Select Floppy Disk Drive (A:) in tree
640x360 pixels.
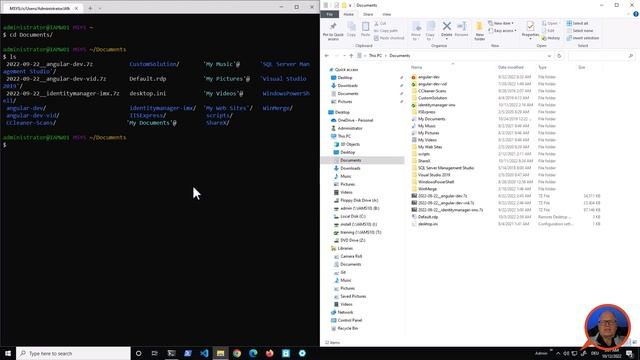point(359,200)
